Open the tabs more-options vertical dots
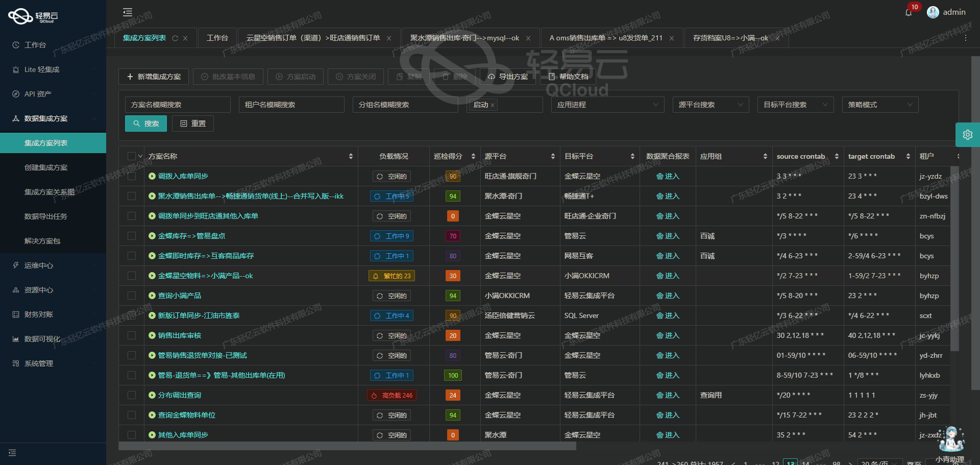 966,38
